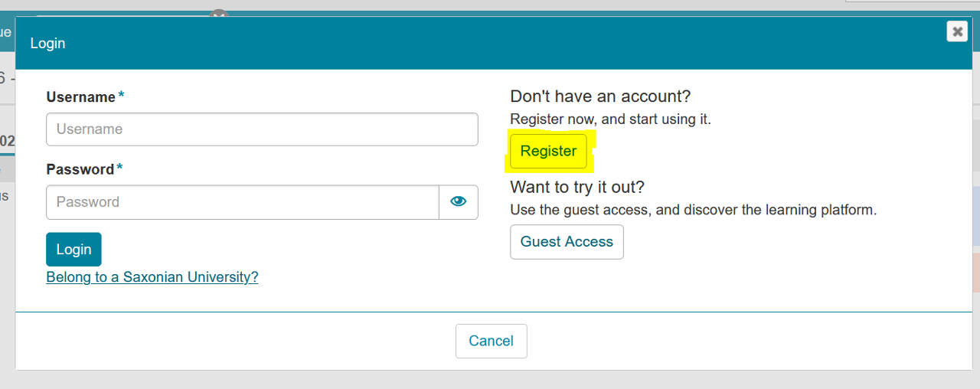Click the 'Don't have an account?' heading
Viewport: 980px width, 389px height.
(600, 96)
